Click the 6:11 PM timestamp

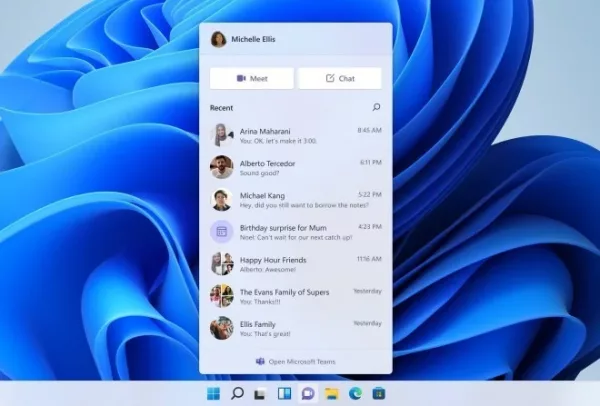[x=371, y=162]
